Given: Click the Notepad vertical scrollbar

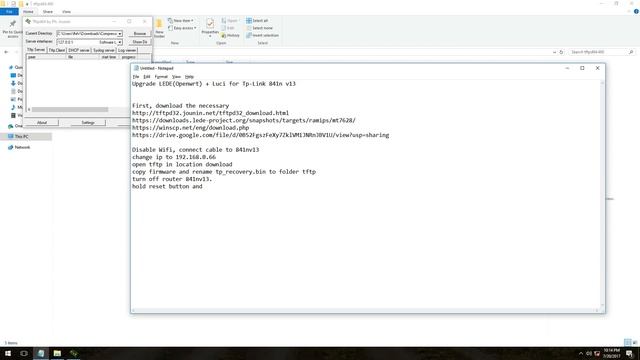Looking at the screenshot, I should click(602, 194).
